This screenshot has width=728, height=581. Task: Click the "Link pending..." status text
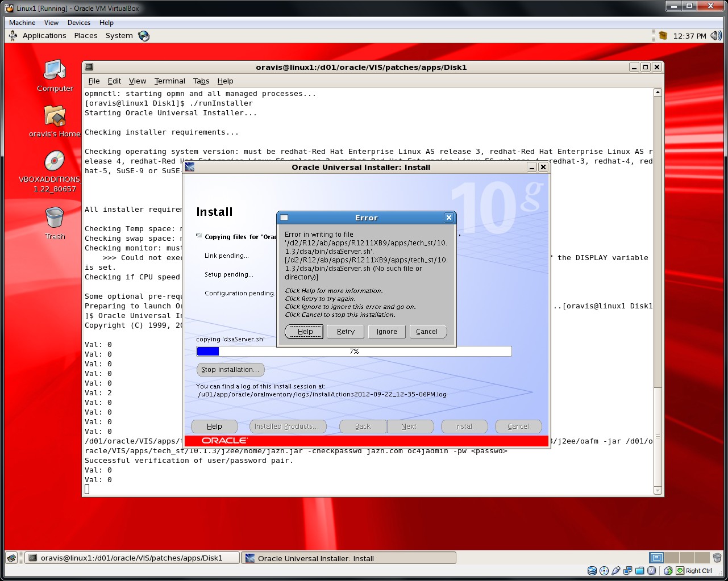226,256
